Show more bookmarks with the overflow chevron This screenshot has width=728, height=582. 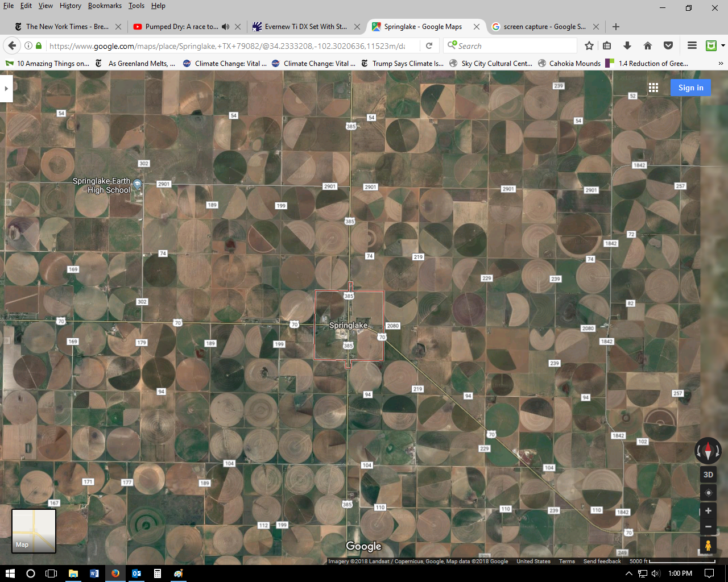click(721, 64)
